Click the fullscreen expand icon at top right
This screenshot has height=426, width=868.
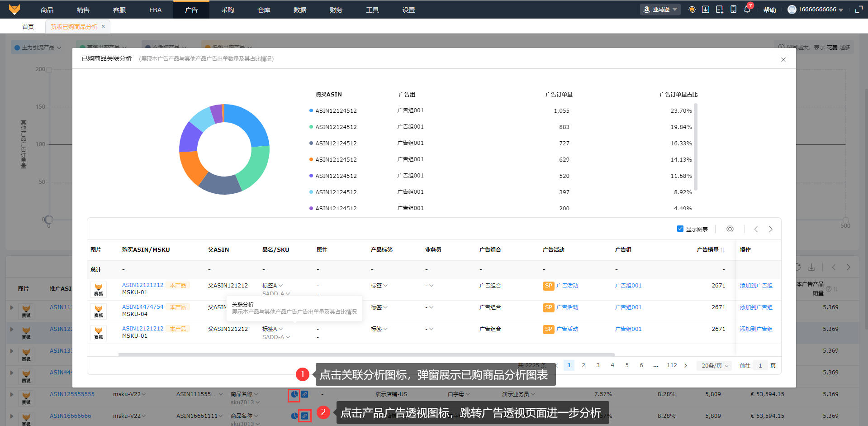click(859, 10)
